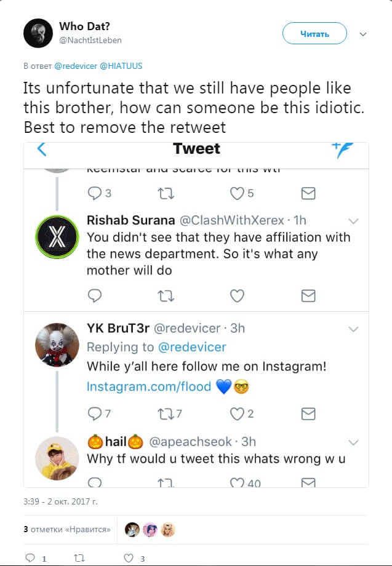Reply to YK BruT3r's tweet

click(95, 414)
